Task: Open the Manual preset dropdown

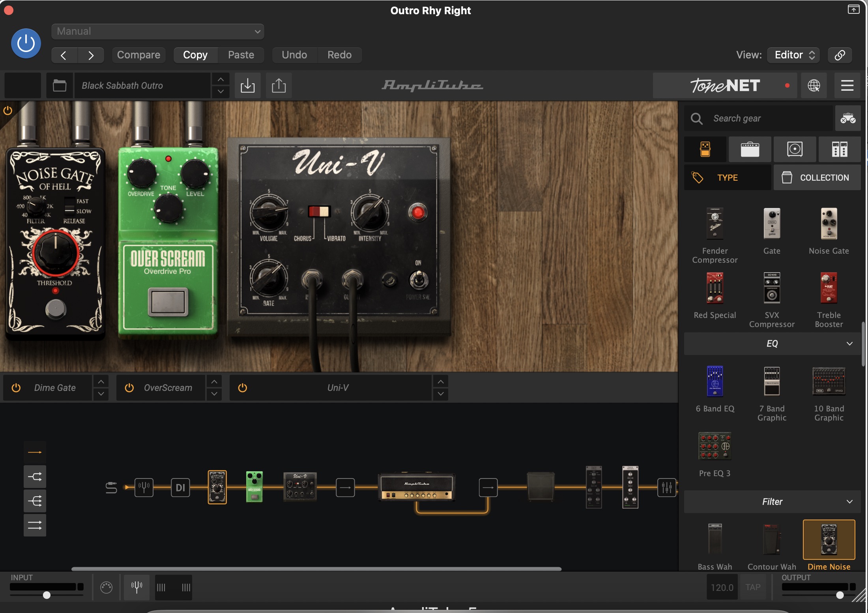Action: [x=158, y=31]
